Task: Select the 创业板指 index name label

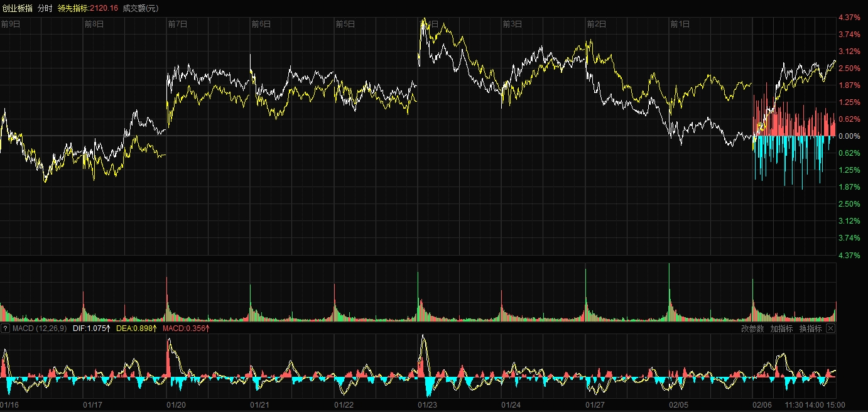Action: tap(17, 8)
